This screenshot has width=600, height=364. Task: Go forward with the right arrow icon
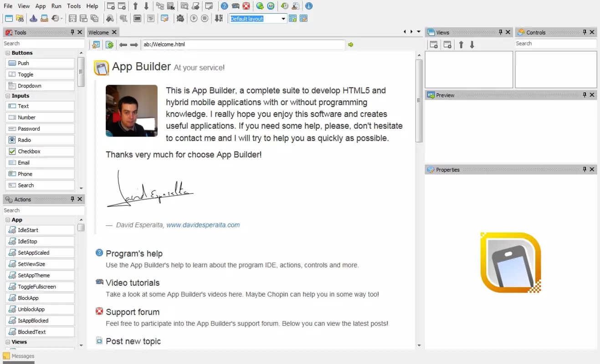coord(134,45)
